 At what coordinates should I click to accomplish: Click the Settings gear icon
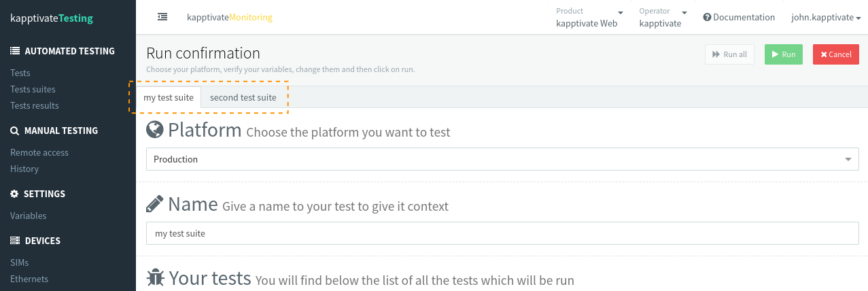[14, 194]
